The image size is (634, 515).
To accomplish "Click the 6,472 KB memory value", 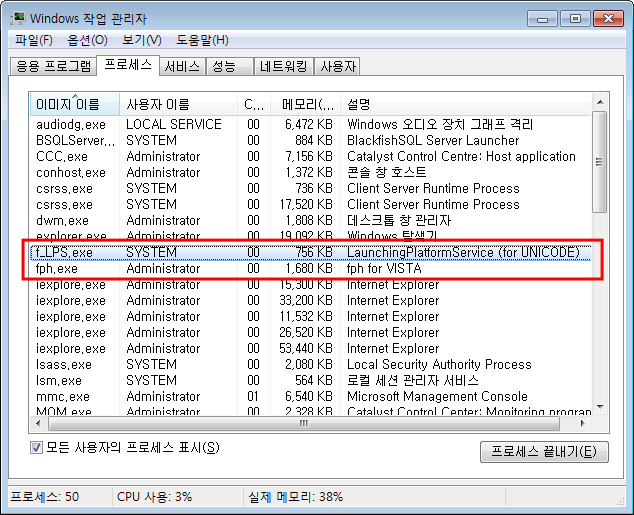I will [309, 124].
